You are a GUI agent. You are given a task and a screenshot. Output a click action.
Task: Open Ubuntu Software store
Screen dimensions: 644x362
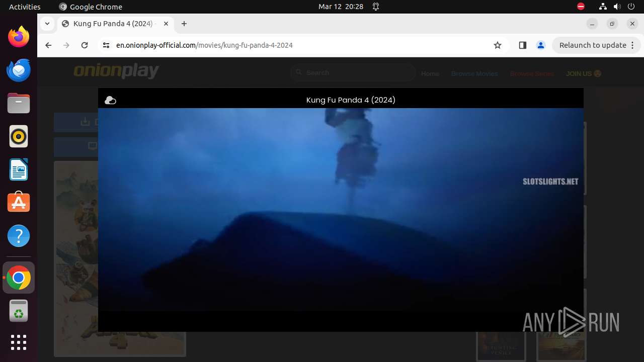tap(19, 203)
